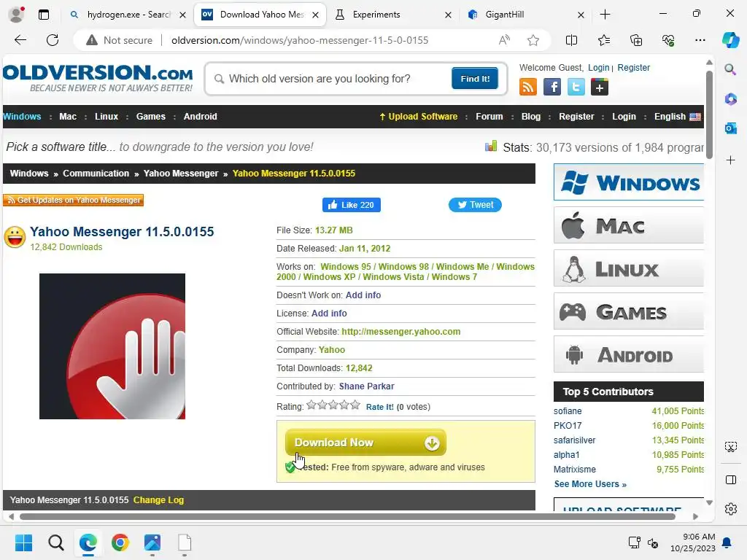Screen dimensions: 747x560
Task: Select Games in the site navigation
Action: point(150,117)
